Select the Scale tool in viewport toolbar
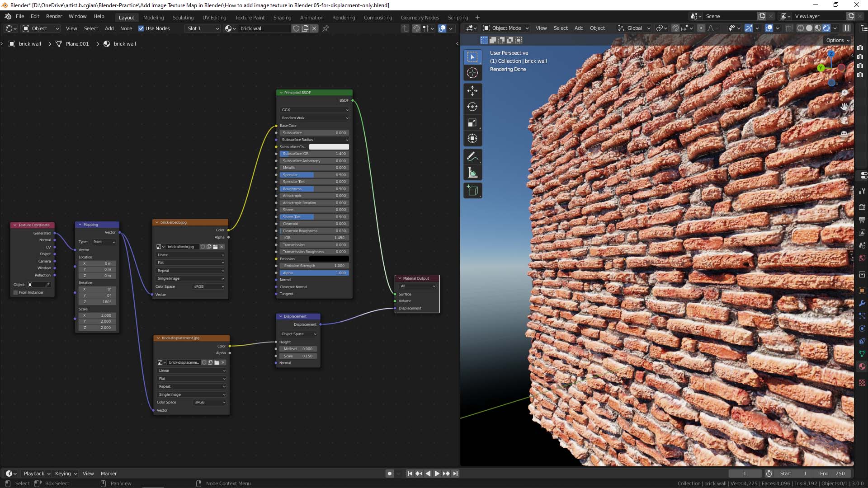This screenshot has width=868, height=488. coord(472,122)
